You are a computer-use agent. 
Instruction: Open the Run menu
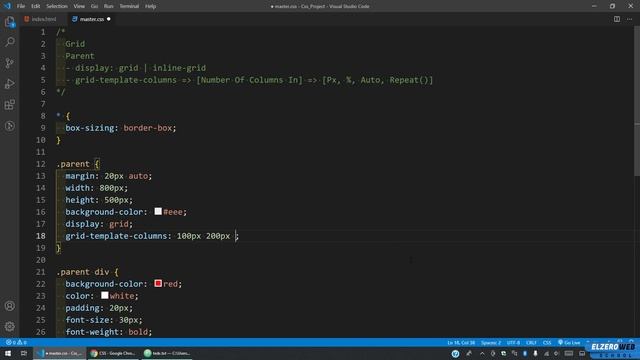[109, 6]
